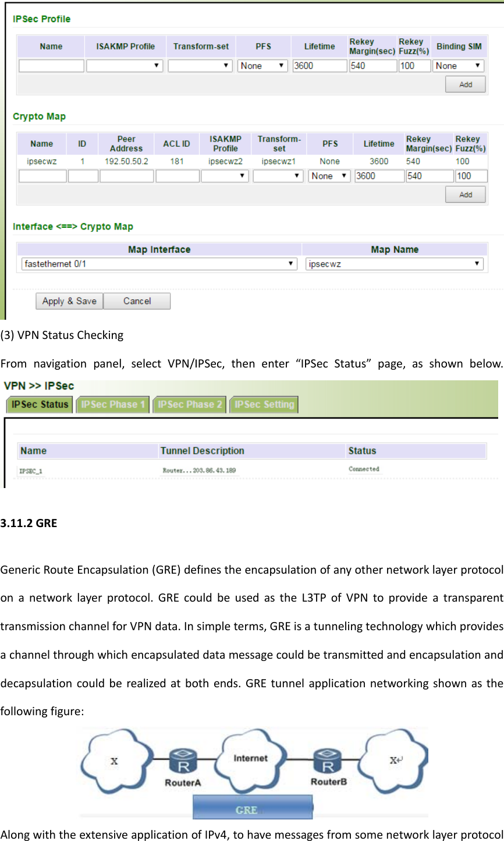The width and height of the screenshot is (504, 841).
Task: Switch to the IPSec Phase 1 tab
Action: tap(112, 404)
